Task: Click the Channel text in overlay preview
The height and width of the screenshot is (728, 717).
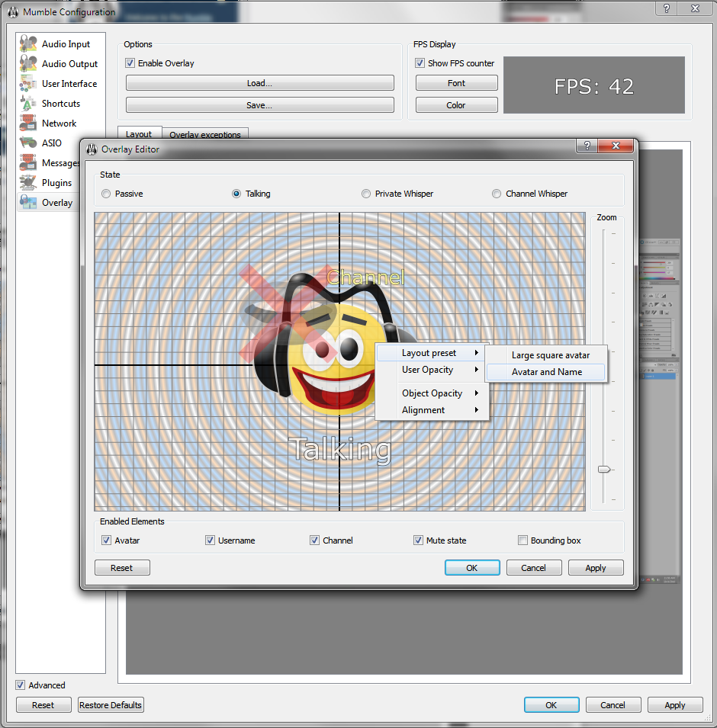Action: tap(365, 277)
